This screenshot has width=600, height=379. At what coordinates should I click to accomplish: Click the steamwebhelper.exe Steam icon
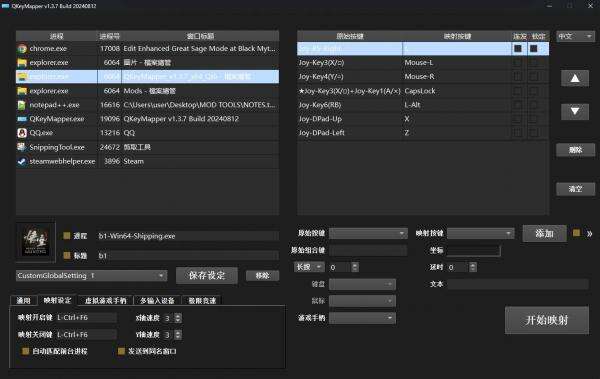click(22, 161)
